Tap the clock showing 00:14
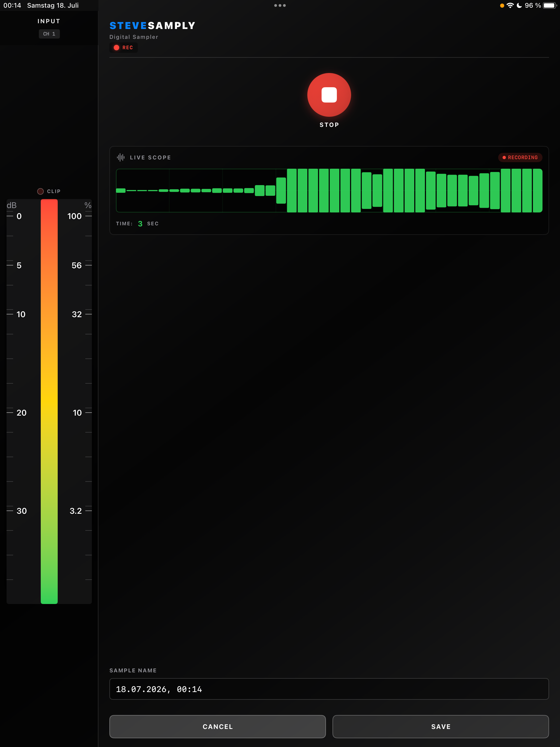 click(12, 5)
